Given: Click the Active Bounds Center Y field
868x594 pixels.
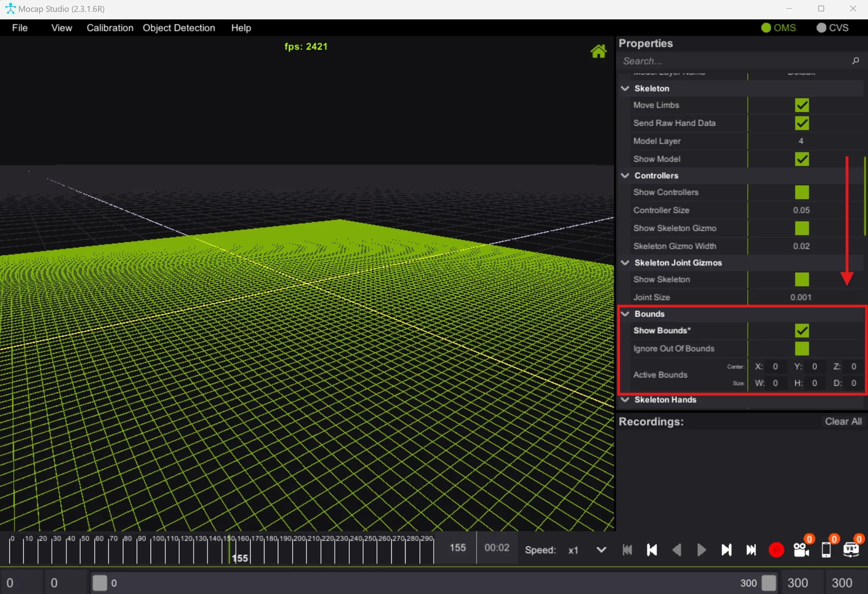Looking at the screenshot, I should (x=815, y=366).
